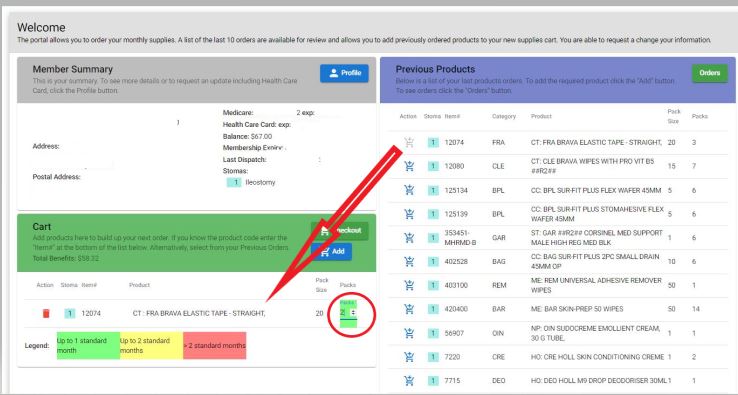Add item 125134 Flex Wafer to cart
Image resolution: width=738 pixels, height=395 pixels.
pyautogui.click(x=409, y=190)
